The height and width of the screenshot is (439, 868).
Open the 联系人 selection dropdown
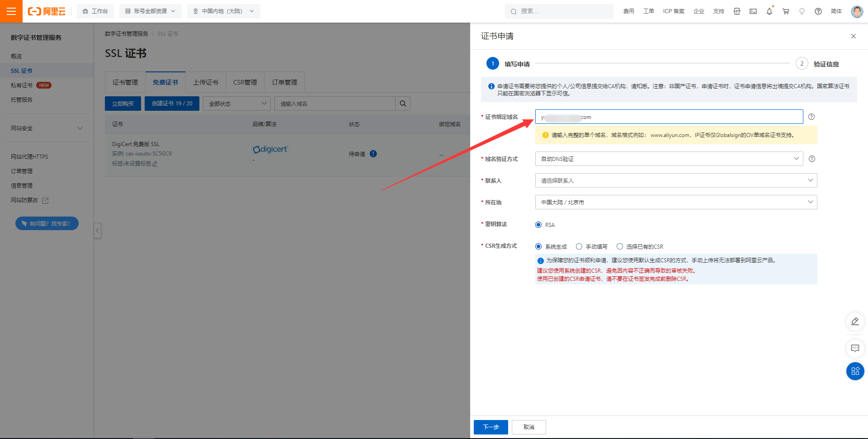(676, 180)
